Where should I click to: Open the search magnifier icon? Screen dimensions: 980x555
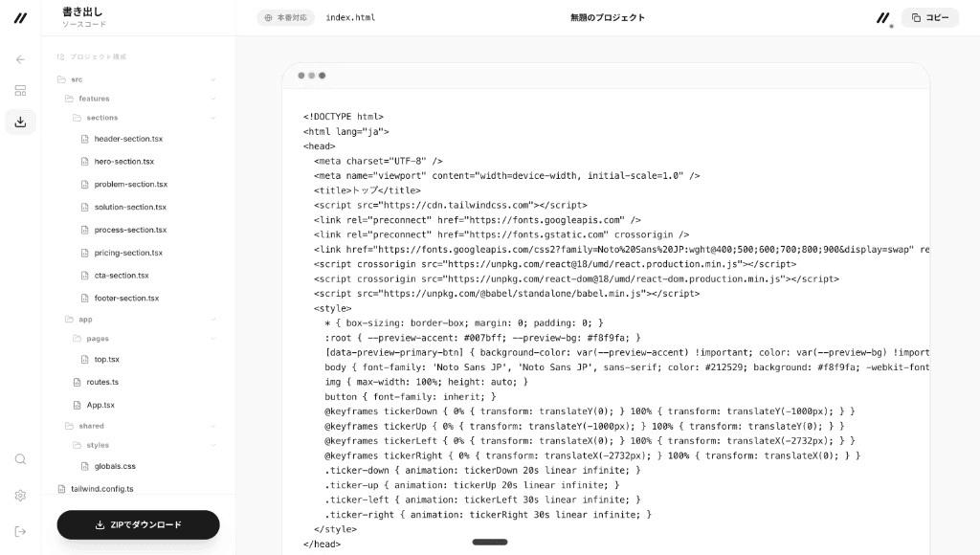21,459
